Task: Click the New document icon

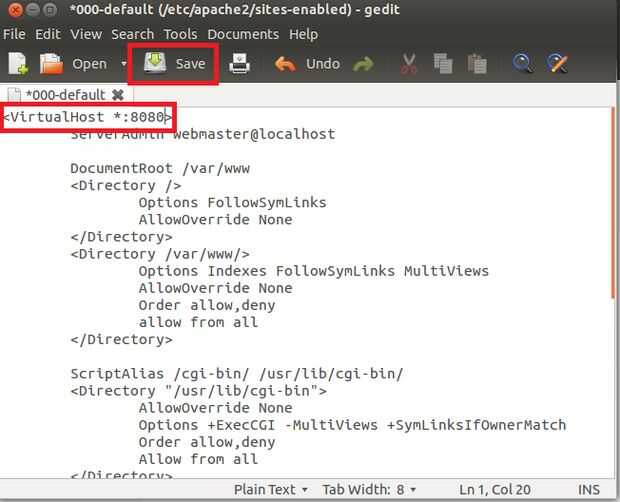Action: pos(18,64)
